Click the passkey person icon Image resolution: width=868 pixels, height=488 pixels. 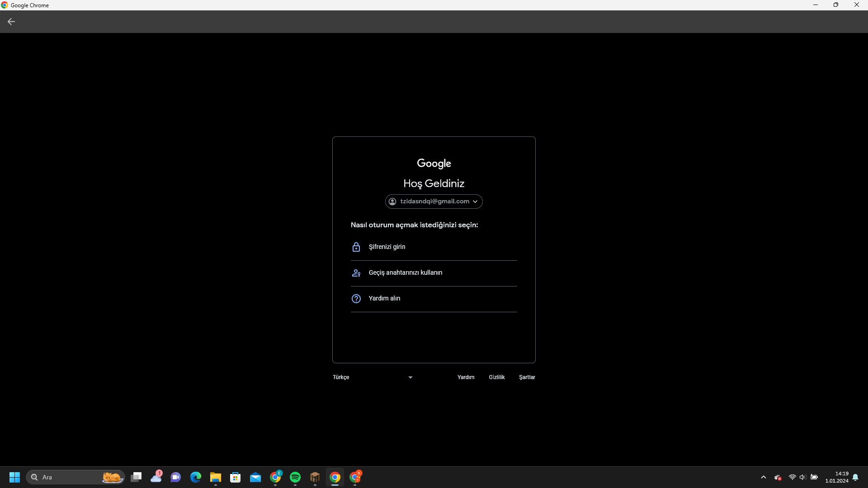click(x=356, y=273)
